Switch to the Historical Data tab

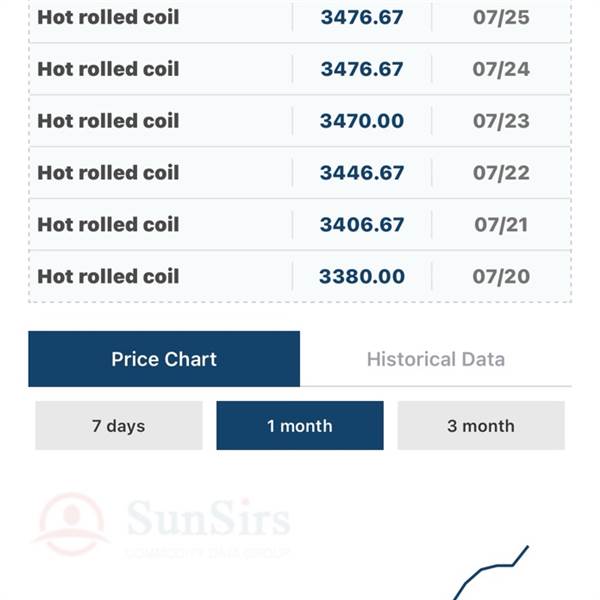(x=436, y=359)
